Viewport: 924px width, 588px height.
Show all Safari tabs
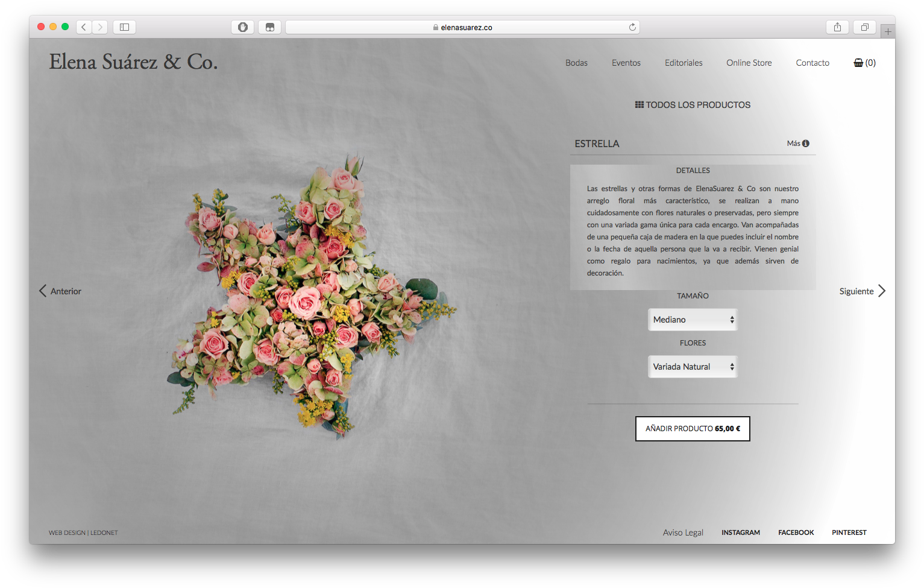click(x=864, y=27)
